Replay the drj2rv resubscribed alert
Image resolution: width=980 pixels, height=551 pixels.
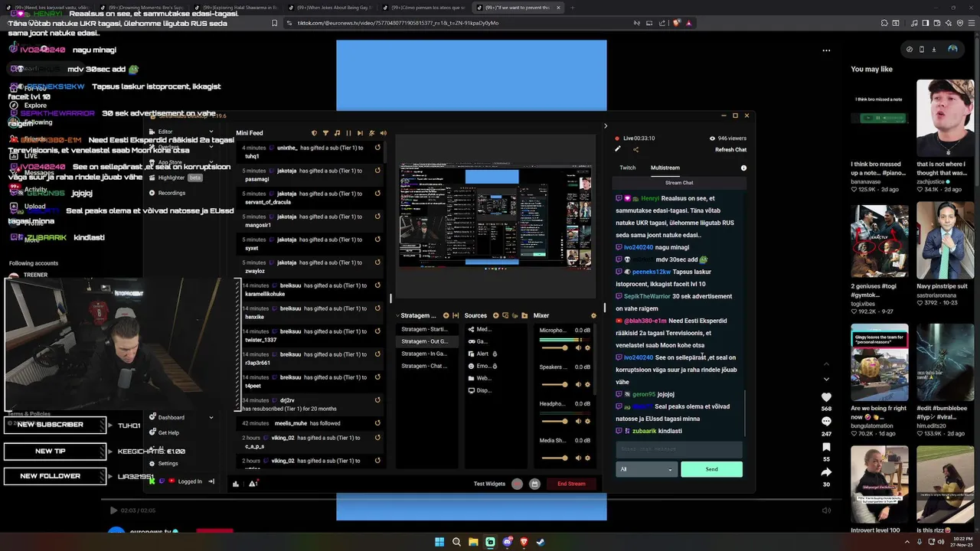(377, 400)
